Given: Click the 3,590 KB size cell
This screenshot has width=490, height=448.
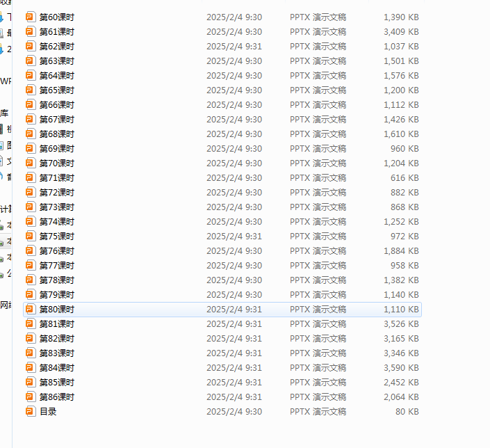Looking at the screenshot, I should (401, 367).
